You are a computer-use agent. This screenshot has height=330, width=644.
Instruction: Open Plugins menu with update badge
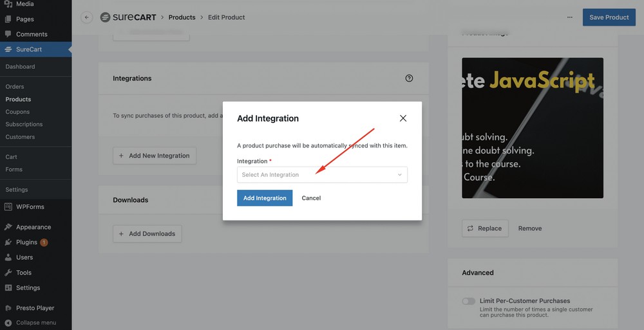pos(26,242)
